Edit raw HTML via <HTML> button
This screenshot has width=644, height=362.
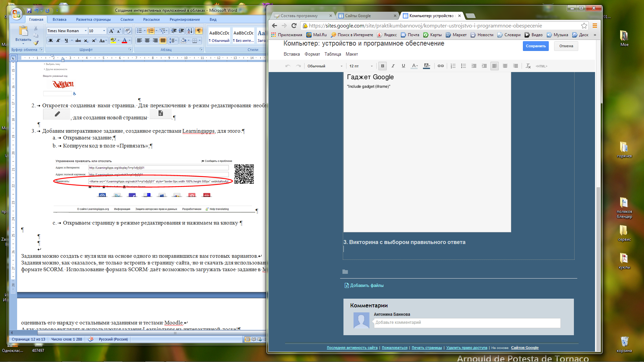click(541, 66)
